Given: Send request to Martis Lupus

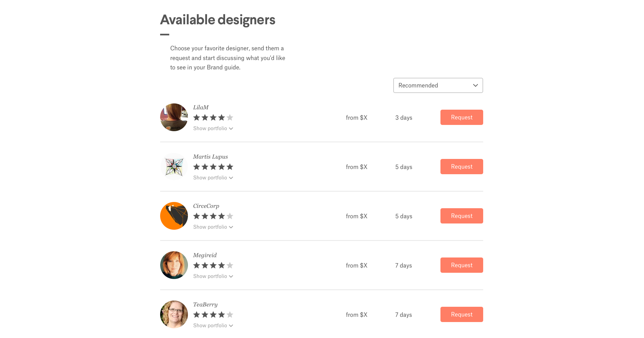Looking at the screenshot, I should pos(461,167).
